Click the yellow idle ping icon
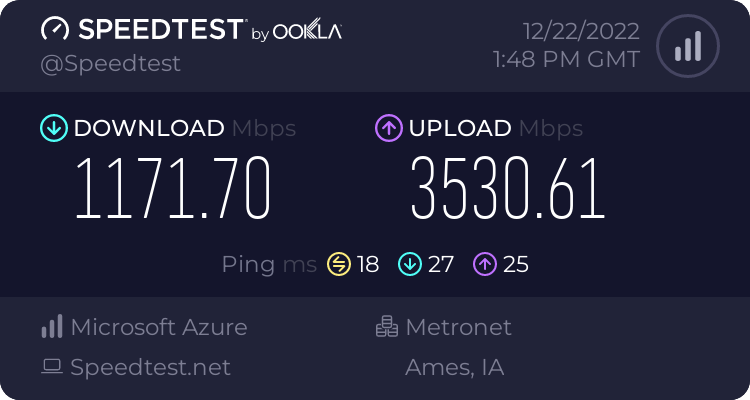The width and height of the screenshot is (750, 400). [x=339, y=265]
